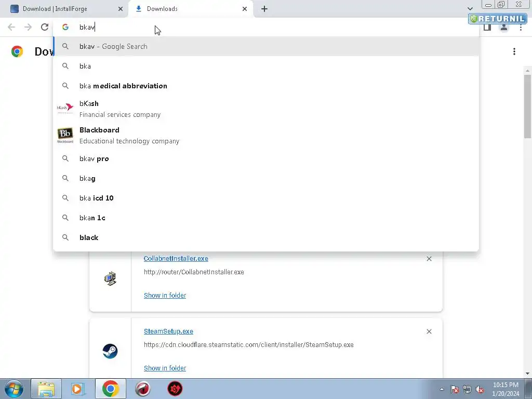
Task: Open Chrome's three-dot main menu
Action: 521,28
